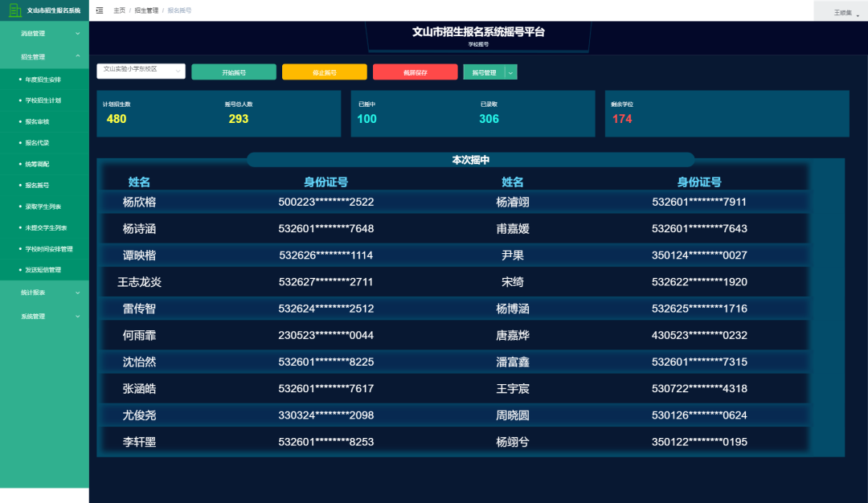Viewport: 868px width, 503px height.
Task: Click the 招生管理 breadcrumb link
Action: pos(148,10)
